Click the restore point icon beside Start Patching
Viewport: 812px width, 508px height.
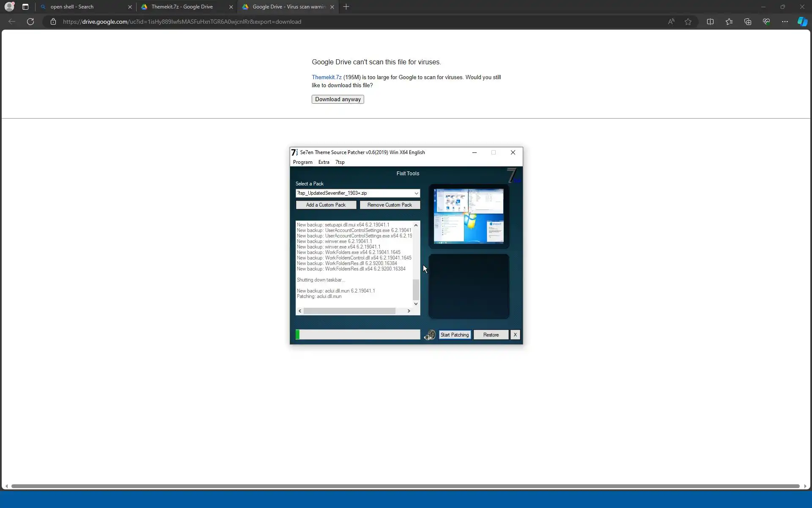pos(430,335)
